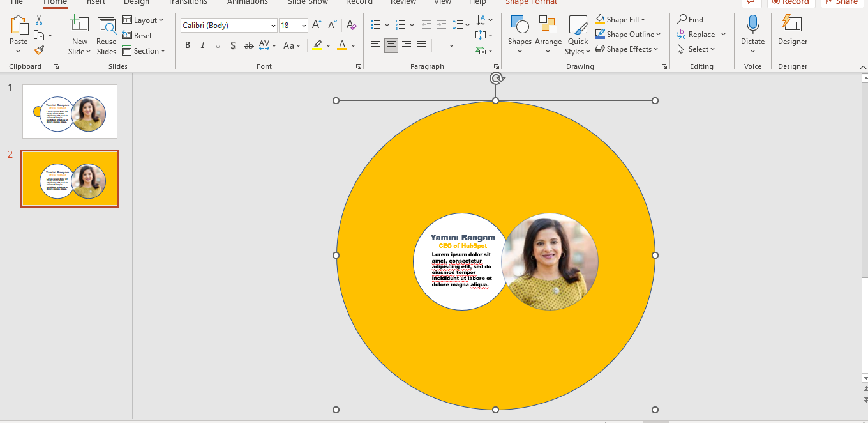Screen dimensions: 868x423
Task: Click the Paste clipboard icon
Action: (19, 26)
